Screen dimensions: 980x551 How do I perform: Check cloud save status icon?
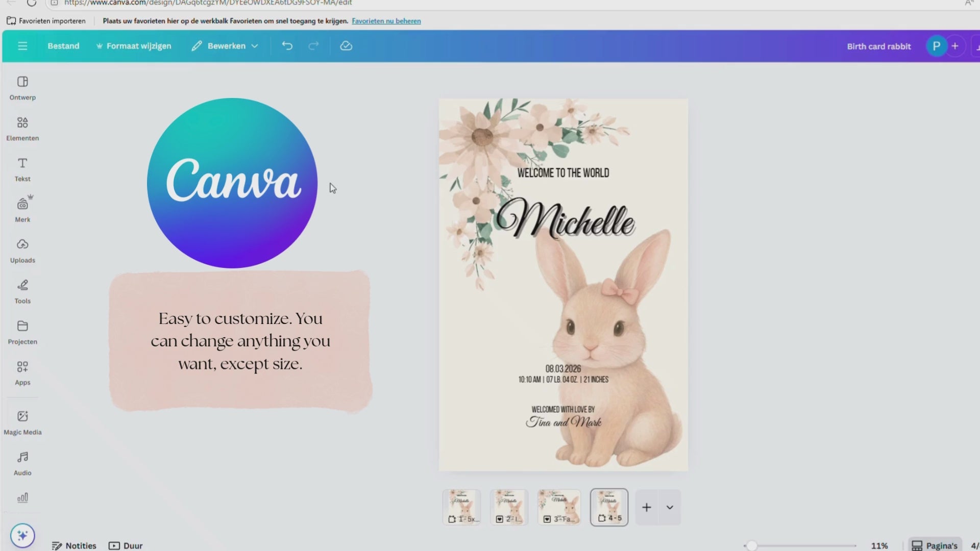pos(346,46)
